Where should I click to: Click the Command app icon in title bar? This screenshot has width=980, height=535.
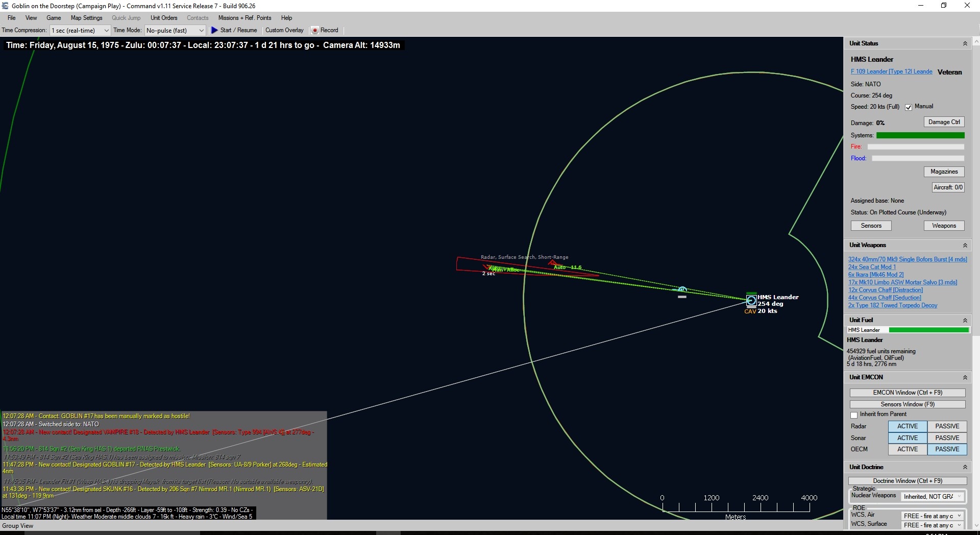[x=5, y=6]
